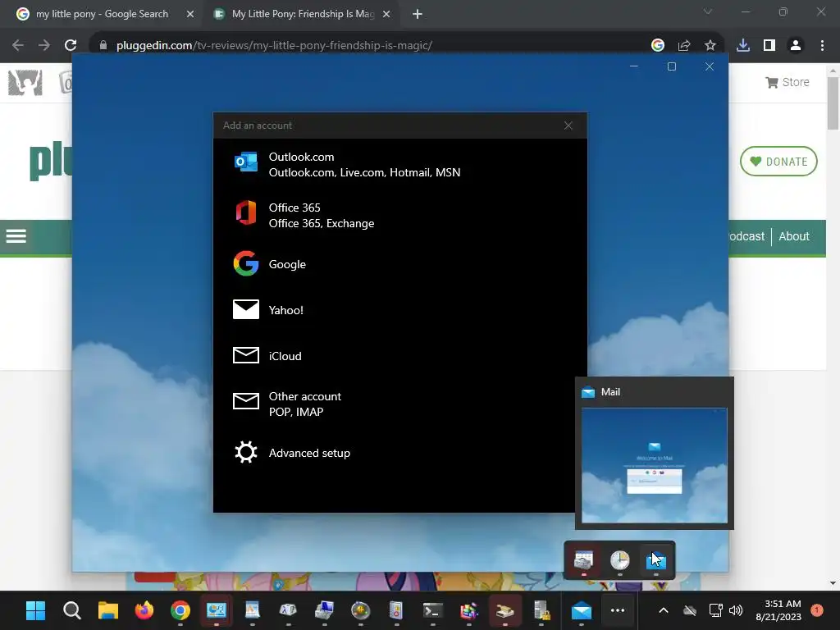Open Advanced setup gear icon

[246, 453]
